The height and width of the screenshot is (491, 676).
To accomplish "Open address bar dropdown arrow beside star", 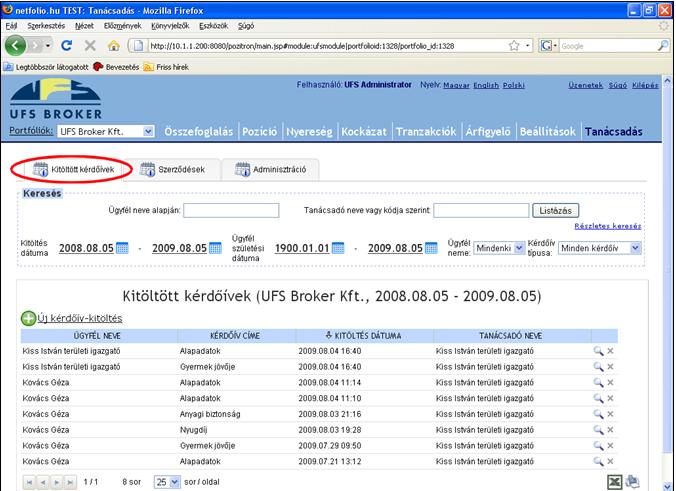I will point(527,46).
